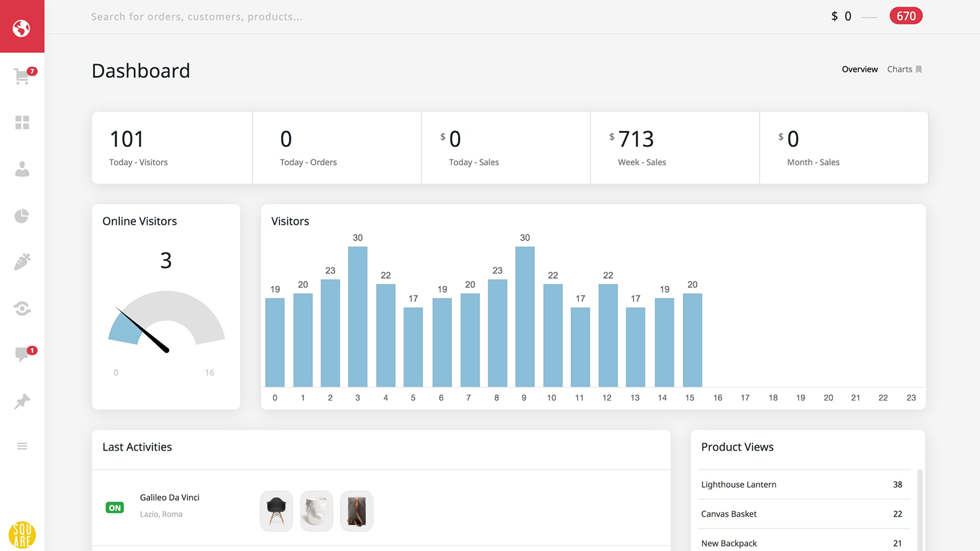Open the customers person icon

pyautogui.click(x=22, y=169)
